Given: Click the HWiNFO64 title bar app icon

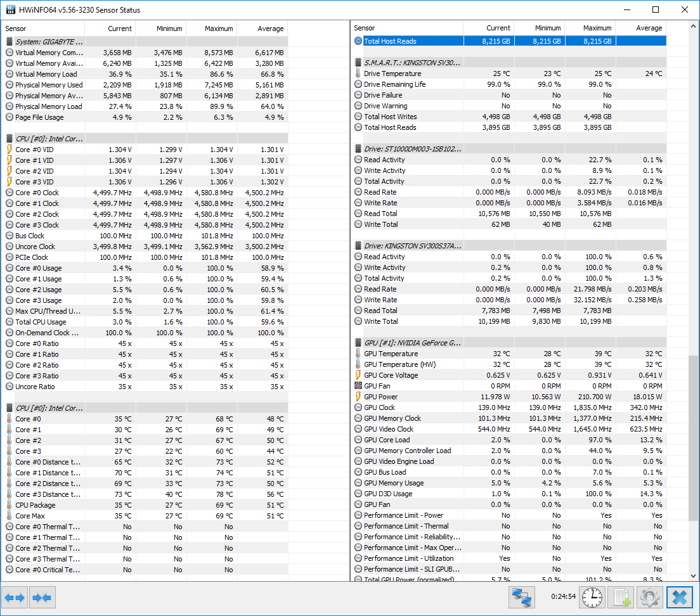Looking at the screenshot, I should [10, 10].
